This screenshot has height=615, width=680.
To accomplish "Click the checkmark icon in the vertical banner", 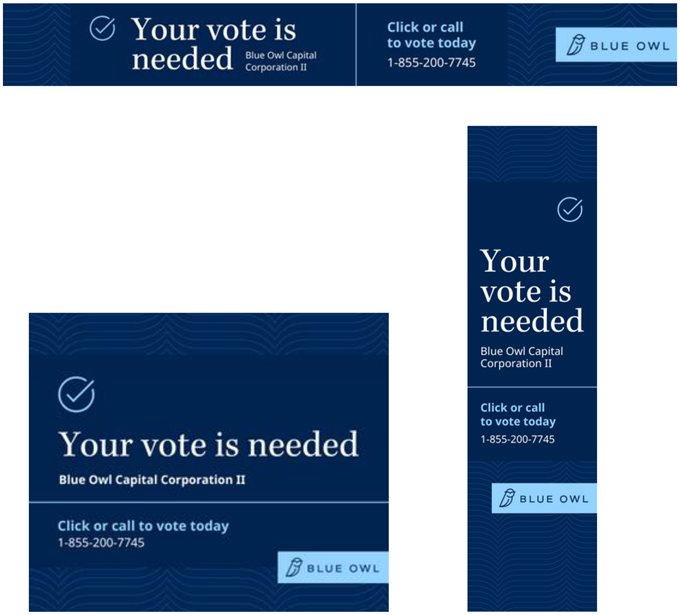I will (569, 209).
